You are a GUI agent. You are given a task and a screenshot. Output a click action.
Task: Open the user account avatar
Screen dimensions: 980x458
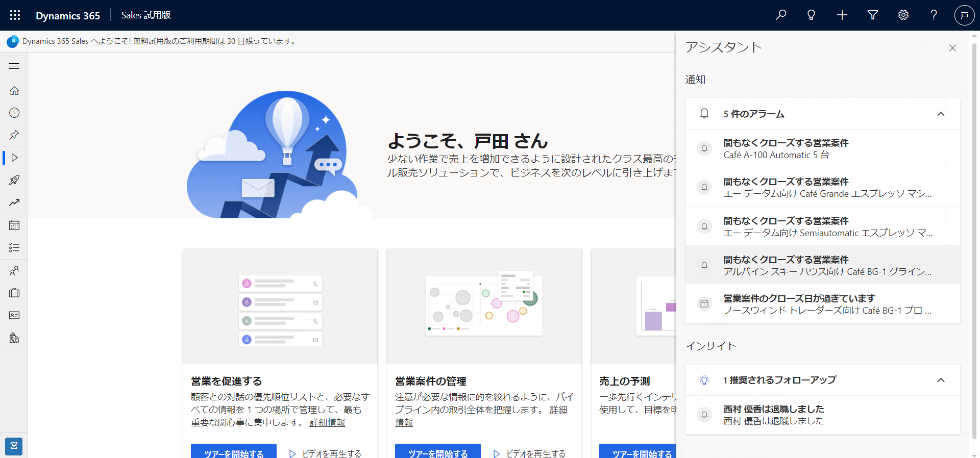pyautogui.click(x=964, y=15)
